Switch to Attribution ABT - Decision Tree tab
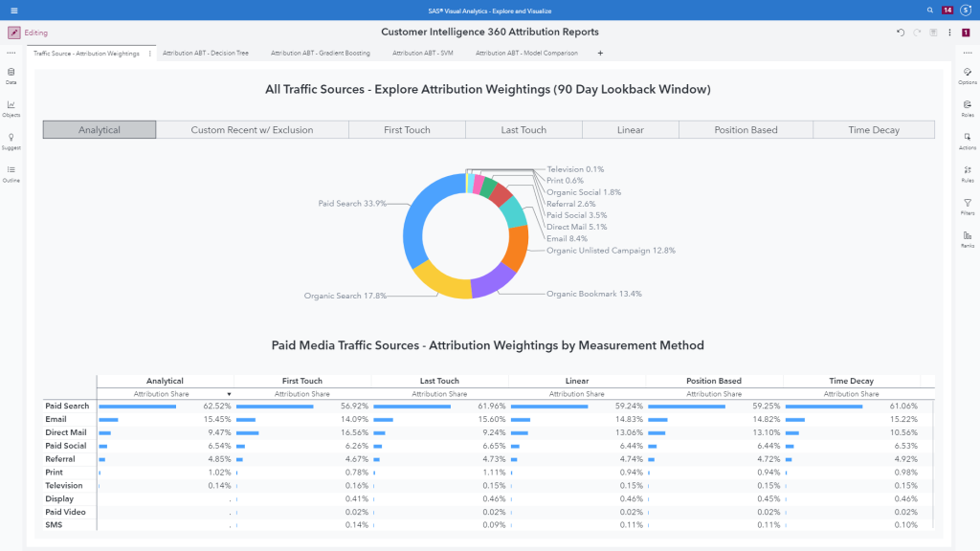This screenshot has width=980, height=551. (x=206, y=54)
